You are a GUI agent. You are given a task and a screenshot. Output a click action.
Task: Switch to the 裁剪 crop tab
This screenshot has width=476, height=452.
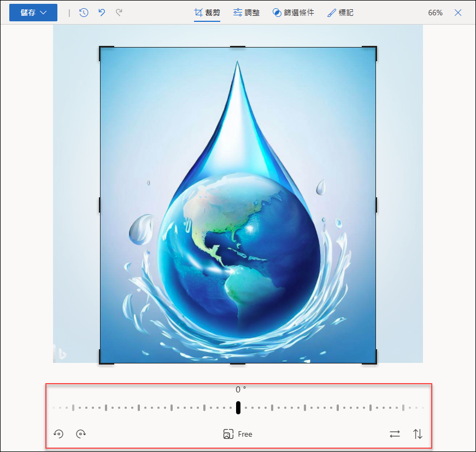pos(207,13)
